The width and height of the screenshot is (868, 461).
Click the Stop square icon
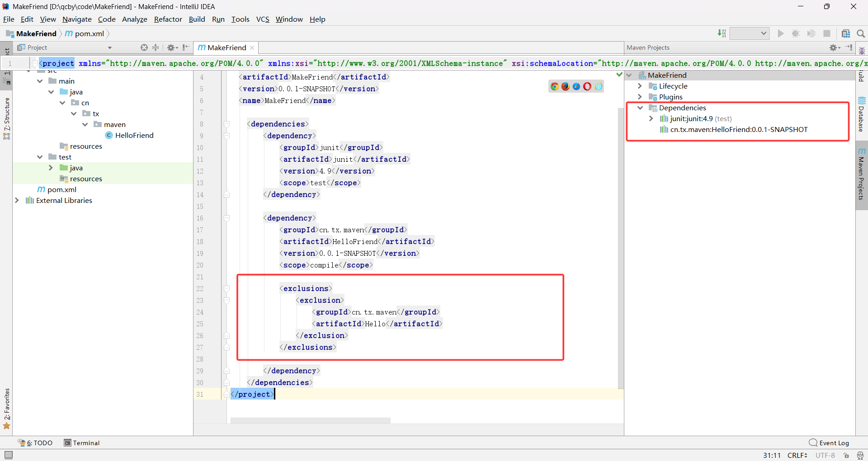pyautogui.click(x=827, y=33)
